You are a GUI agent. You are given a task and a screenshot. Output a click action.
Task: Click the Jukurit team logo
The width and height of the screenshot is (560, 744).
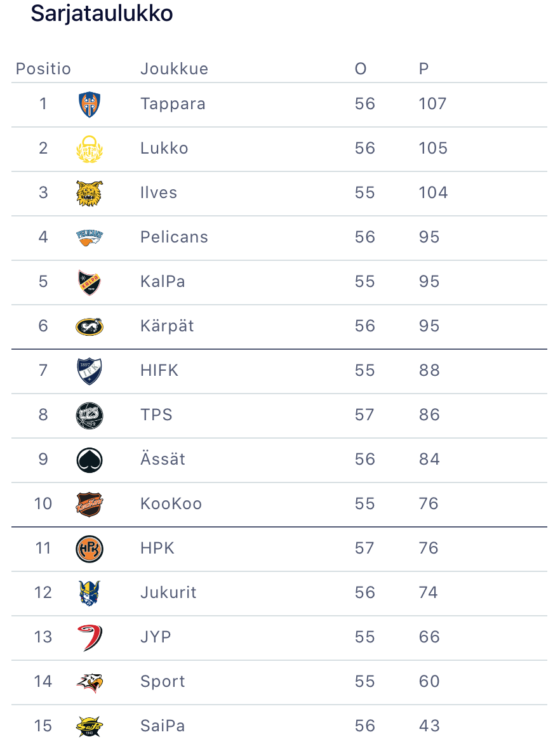click(89, 594)
